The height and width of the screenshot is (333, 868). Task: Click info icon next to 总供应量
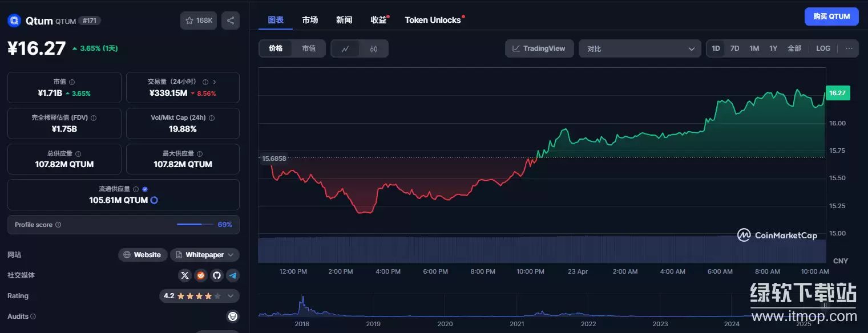coord(78,154)
